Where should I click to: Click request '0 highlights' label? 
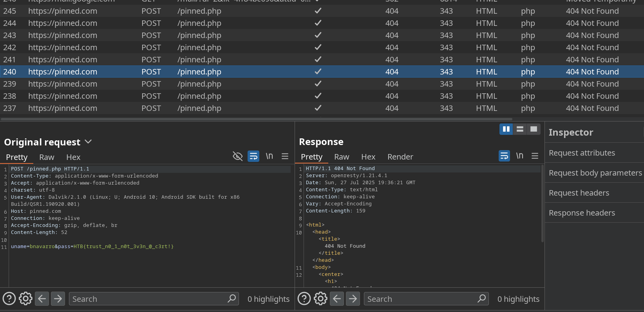(x=268, y=299)
